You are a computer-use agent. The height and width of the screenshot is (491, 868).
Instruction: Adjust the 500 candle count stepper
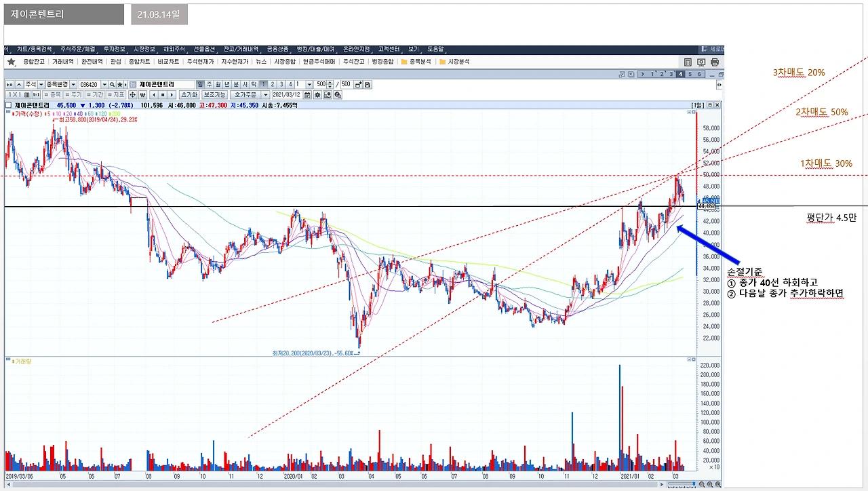(x=330, y=85)
